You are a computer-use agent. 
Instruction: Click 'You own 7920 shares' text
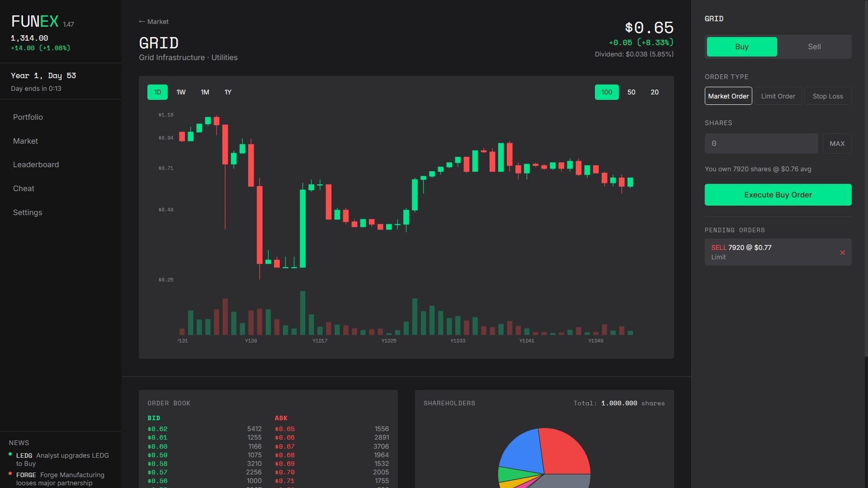pos(758,169)
